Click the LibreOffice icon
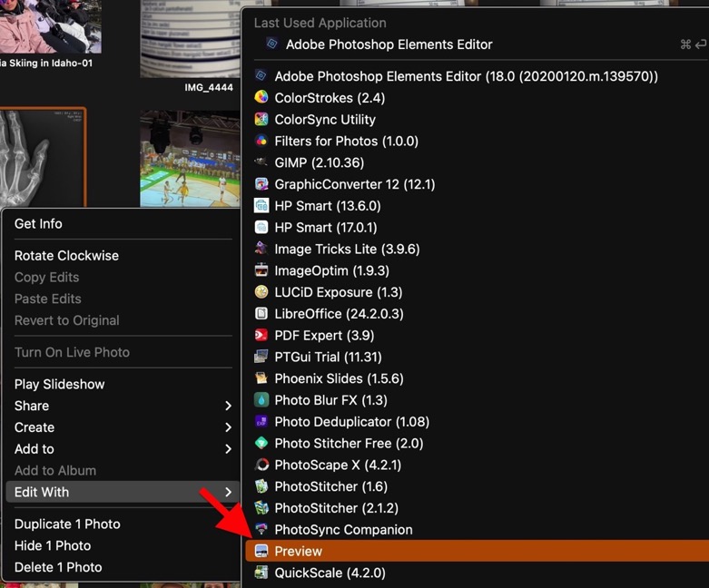This screenshot has height=588, width=709. [261, 313]
